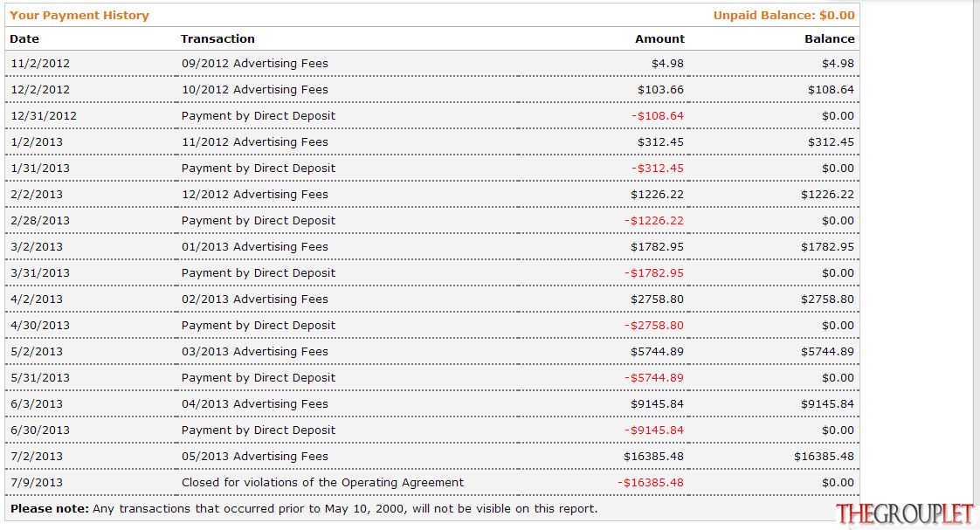Select the 2/28/2013 date cell

[40, 221]
